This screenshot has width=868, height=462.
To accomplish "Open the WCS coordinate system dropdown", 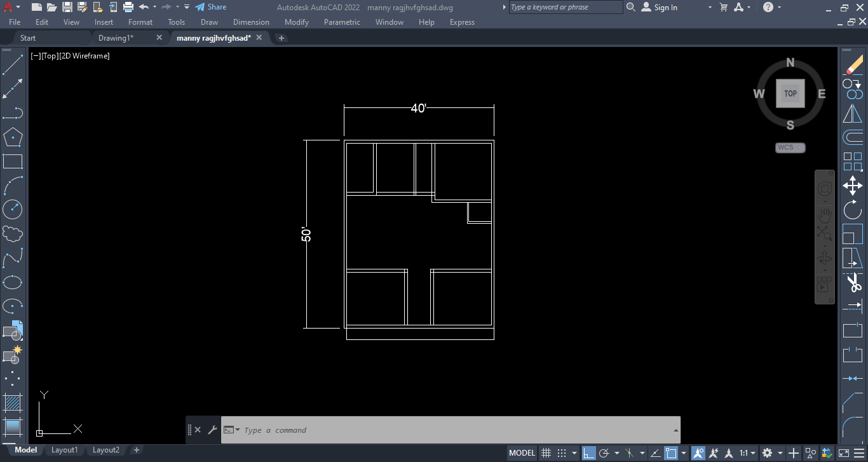I will (790, 147).
